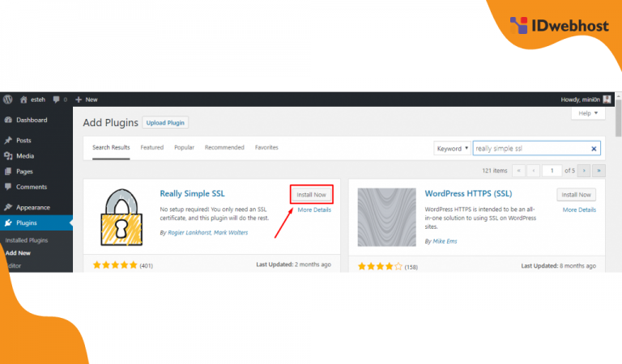The width and height of the screenshot is (622, 364).
Task: Open Dashboard from the sidebar
Action: pos(32,120)
